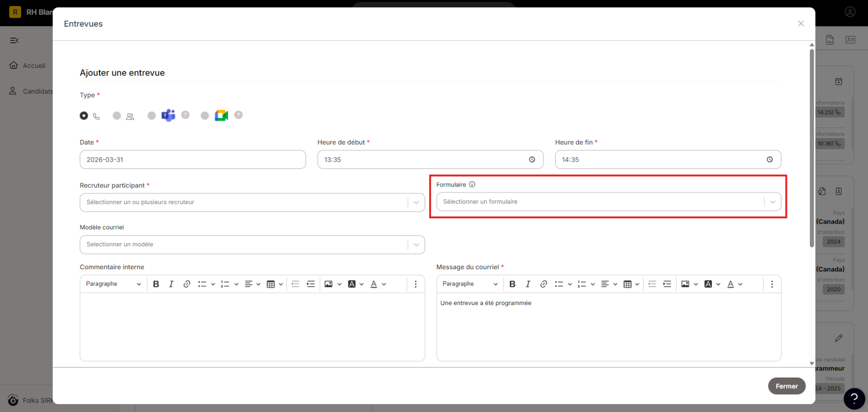Increase indent in Message du courriel editor
The height and width of the screenshot is (412, 868).
pos(667,284)
